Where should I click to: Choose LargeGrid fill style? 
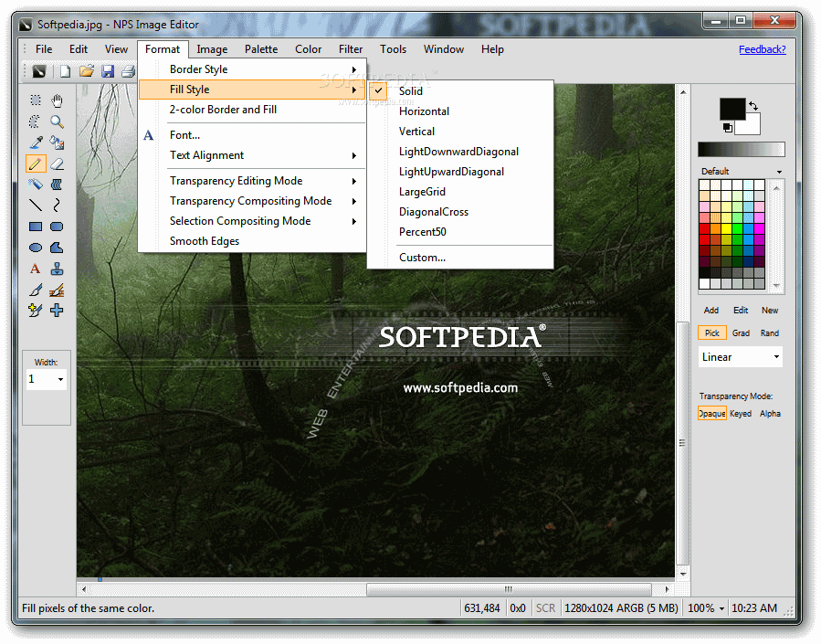click(460, 192)
